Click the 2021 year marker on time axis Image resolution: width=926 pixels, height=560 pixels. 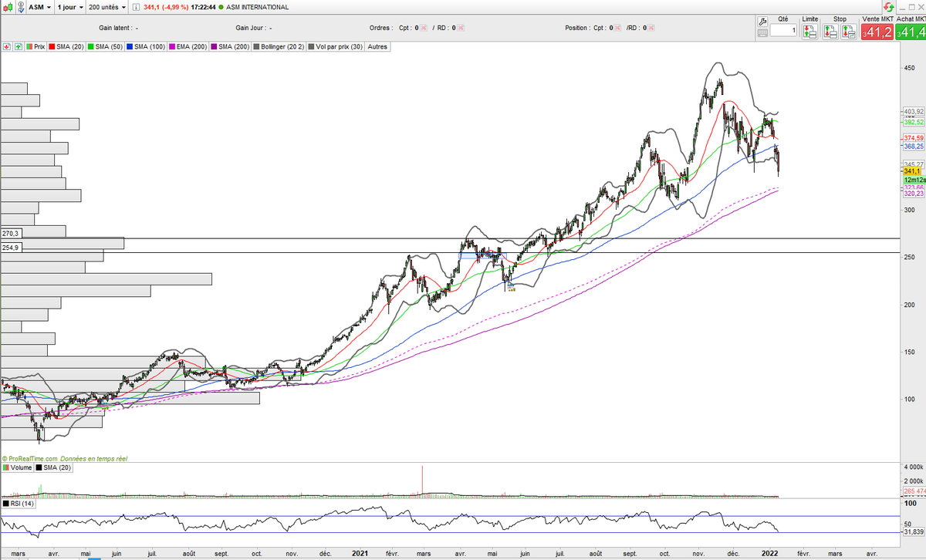click(360, 553)
